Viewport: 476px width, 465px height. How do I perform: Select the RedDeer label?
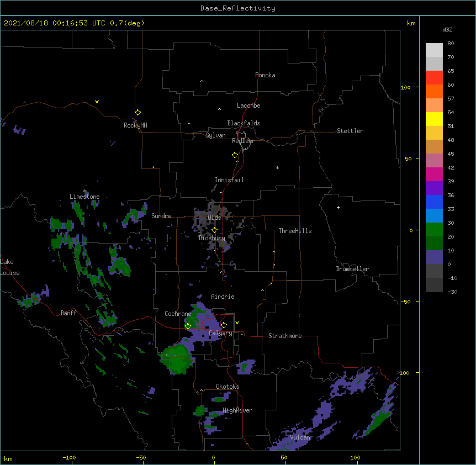pos(243,141)
